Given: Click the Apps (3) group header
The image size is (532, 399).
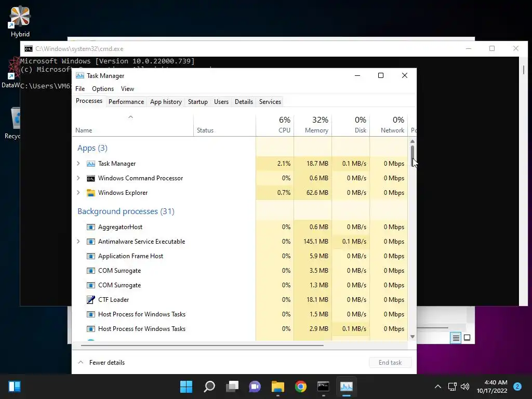Looking at the screenshot, I should [92, 148].
